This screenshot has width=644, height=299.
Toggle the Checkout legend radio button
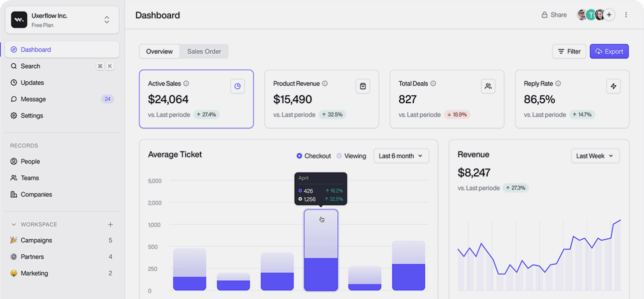point(299,156)
